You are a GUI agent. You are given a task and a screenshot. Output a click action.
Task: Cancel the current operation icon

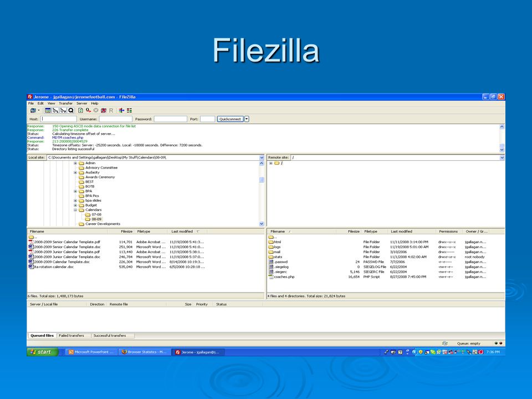pos(96,110)
